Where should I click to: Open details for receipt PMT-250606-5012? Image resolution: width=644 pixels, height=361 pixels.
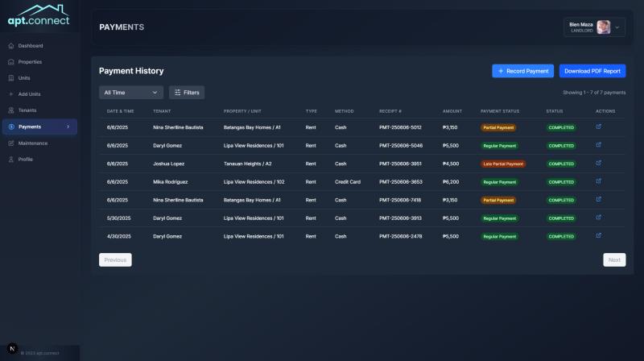click(x=598, y=127)
